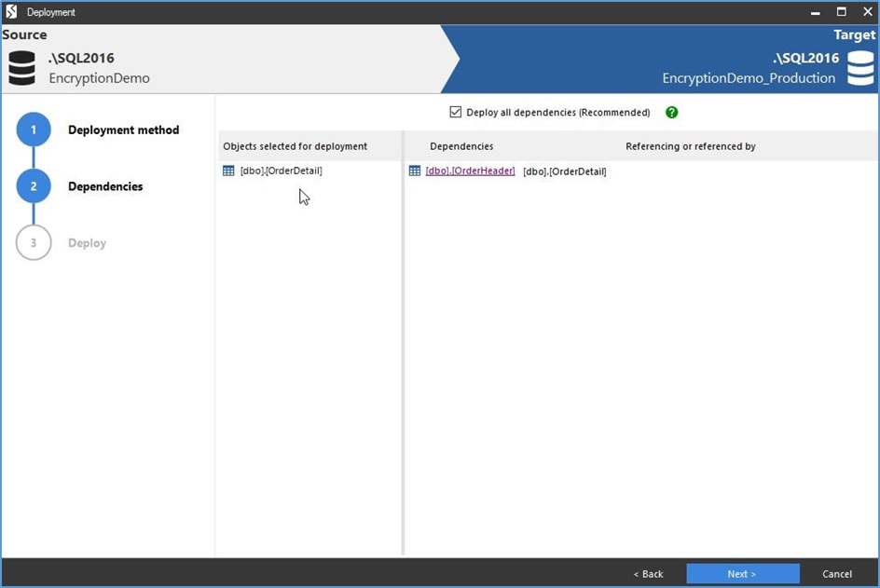Click EncryptionDemo_Production target database name
880x588 pixels.
click(749, 78)
